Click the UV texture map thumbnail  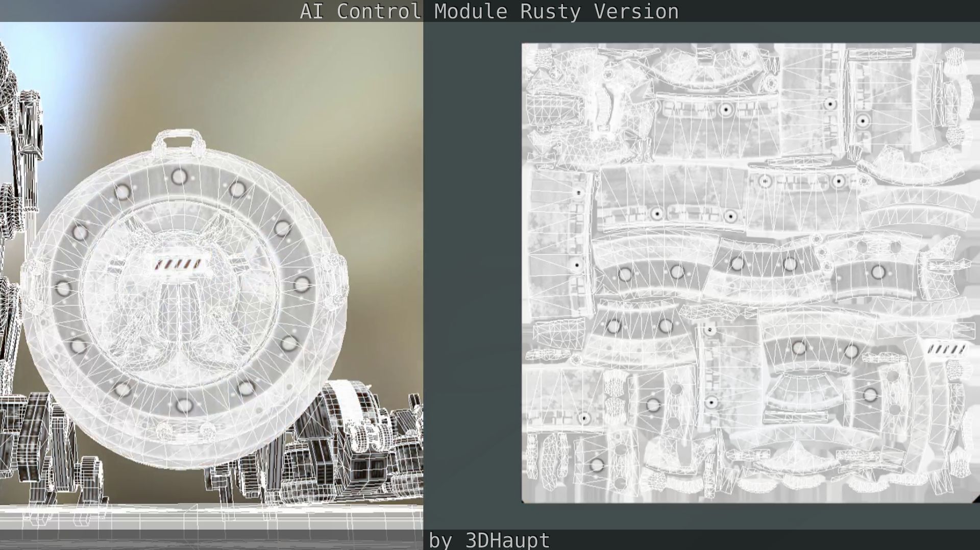(x=750, y=273)
